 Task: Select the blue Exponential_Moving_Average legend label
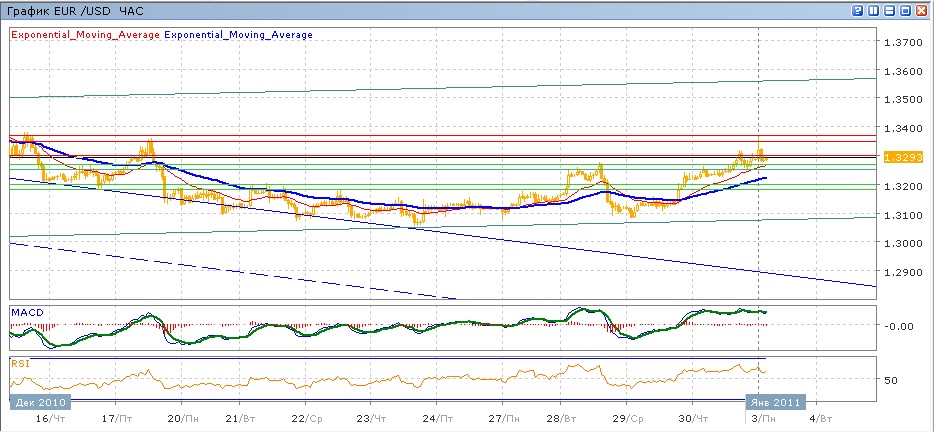[x=238, y=34]
